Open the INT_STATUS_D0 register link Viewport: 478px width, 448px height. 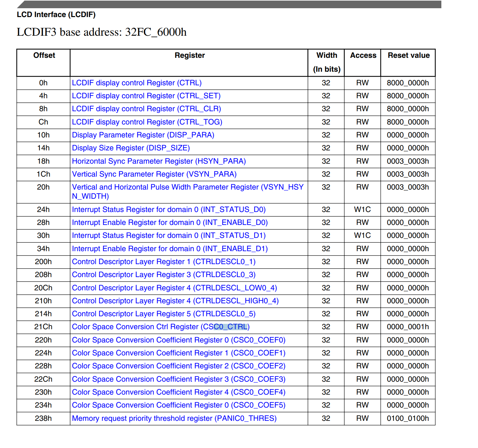(169, 209)
